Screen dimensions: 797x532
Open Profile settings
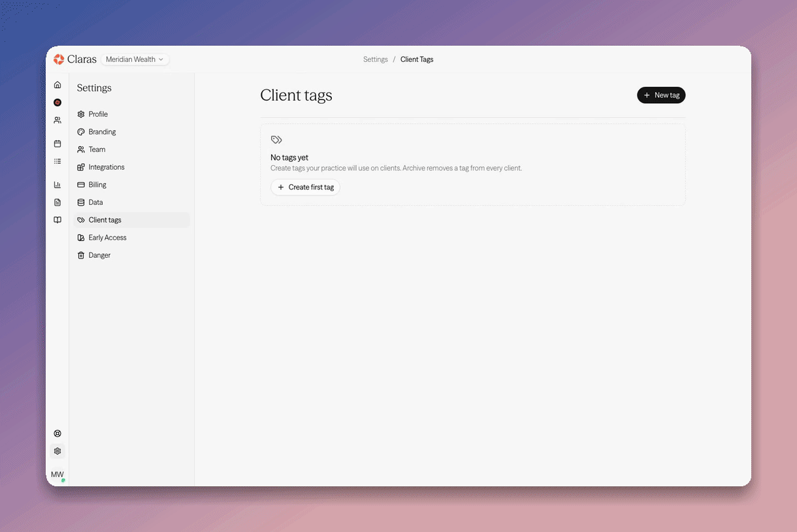pyautogui.click(x=133, y=114)
